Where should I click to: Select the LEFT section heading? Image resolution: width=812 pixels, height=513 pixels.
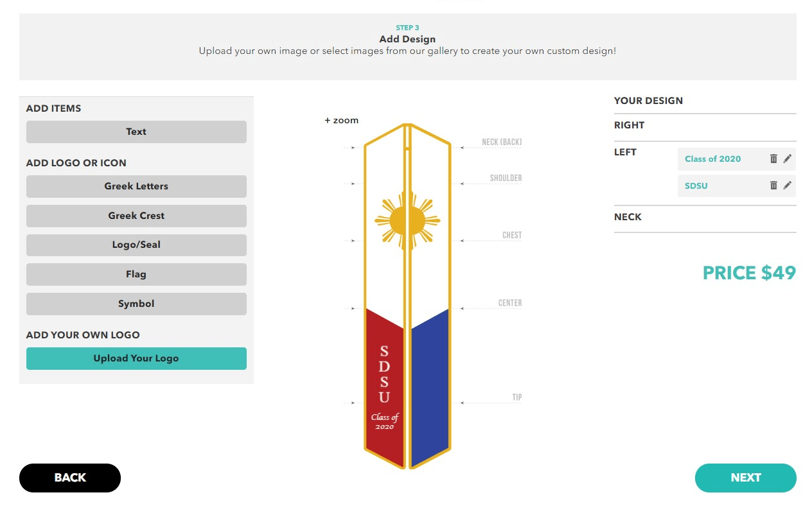coord(625,152)
